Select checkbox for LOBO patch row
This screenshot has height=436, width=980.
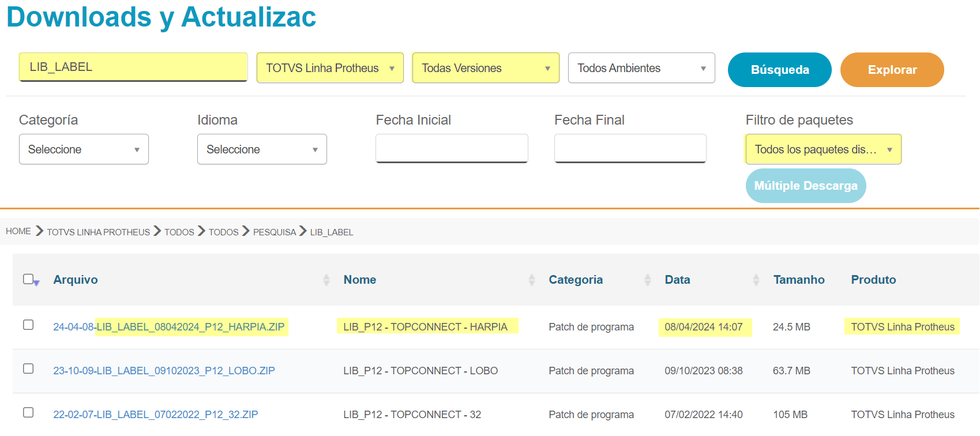click(28, 369)
